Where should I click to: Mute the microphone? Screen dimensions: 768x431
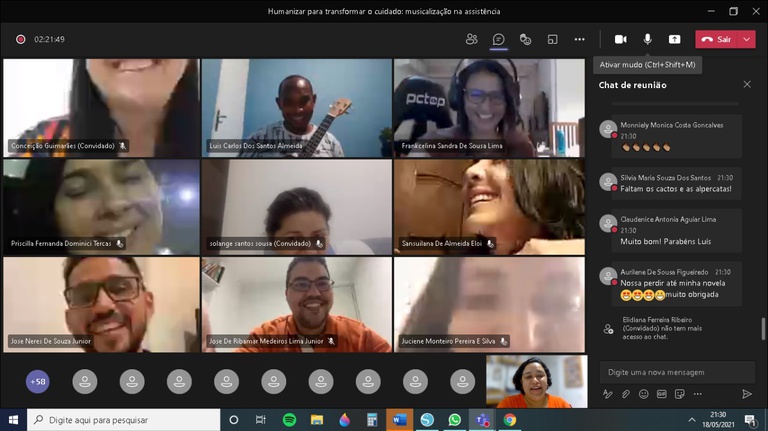(648, 39)
